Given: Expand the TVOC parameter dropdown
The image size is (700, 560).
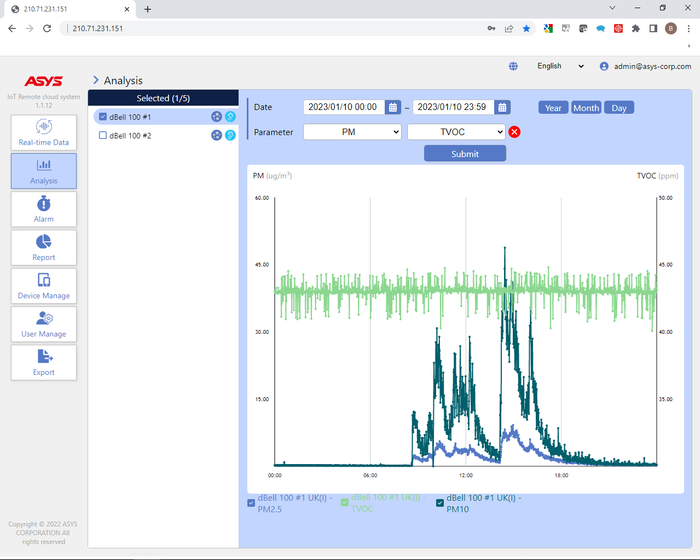Looking at the screenshot, I should tap(456, 131).
